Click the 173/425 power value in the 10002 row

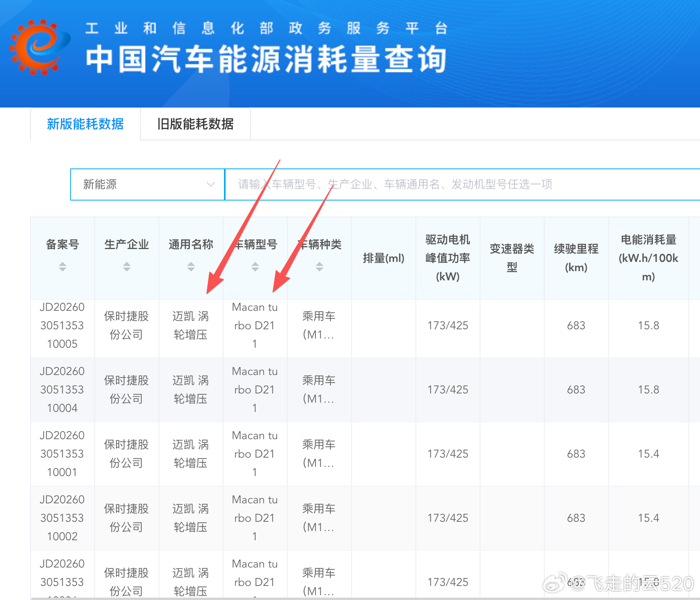tap(448, 518)
